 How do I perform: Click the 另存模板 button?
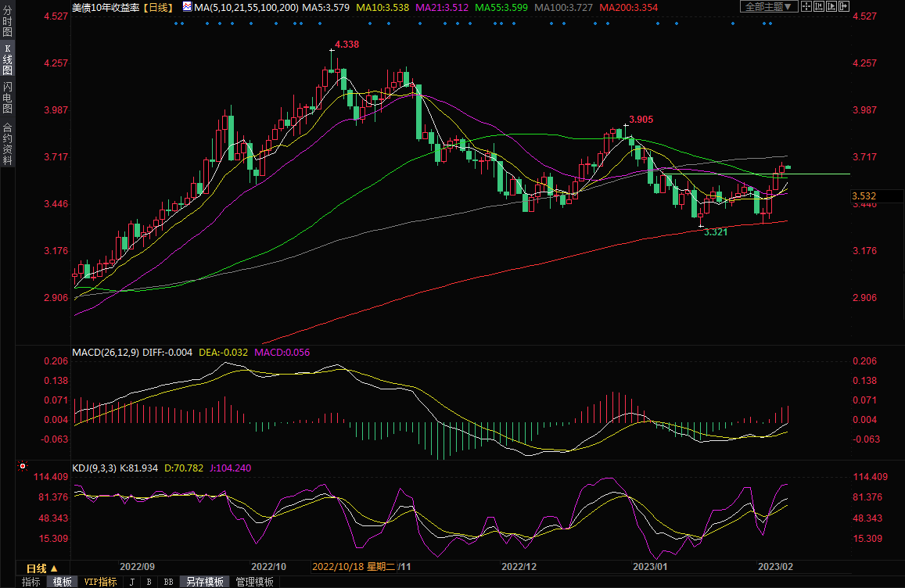click(x=206, y=582)
